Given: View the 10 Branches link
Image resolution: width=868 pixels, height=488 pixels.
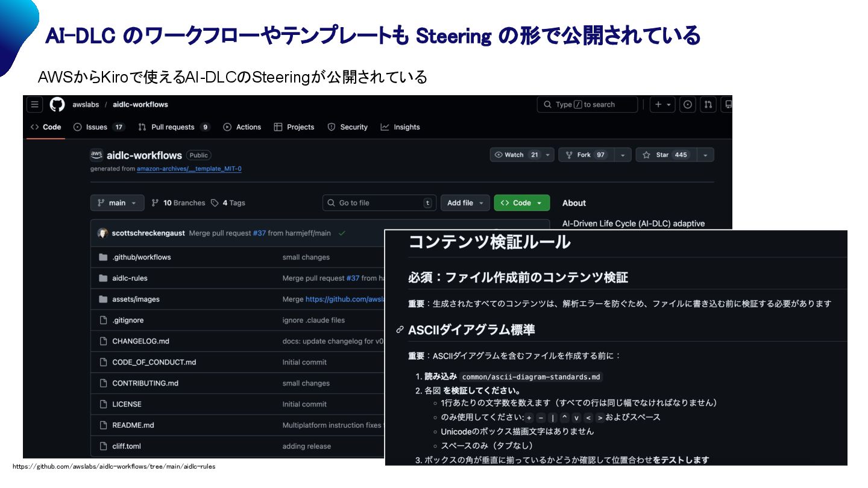Looking at the screenshot, I should (178, 203).
